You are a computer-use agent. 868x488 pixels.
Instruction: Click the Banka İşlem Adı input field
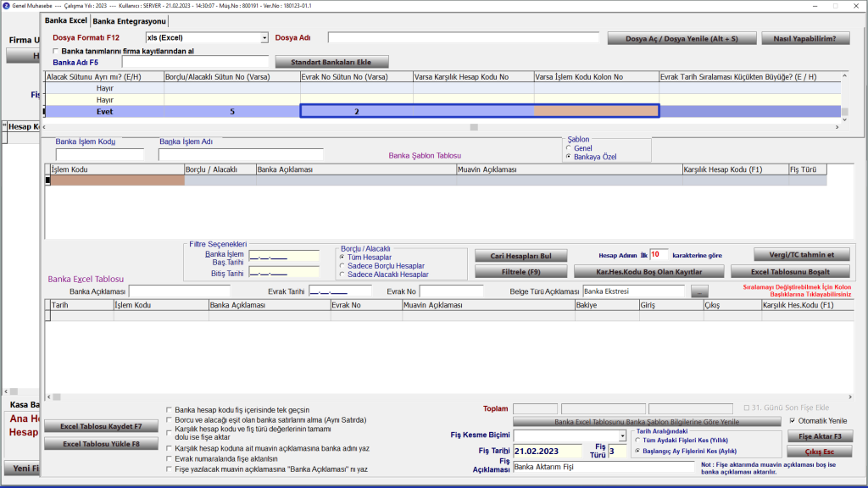(241, 154)
